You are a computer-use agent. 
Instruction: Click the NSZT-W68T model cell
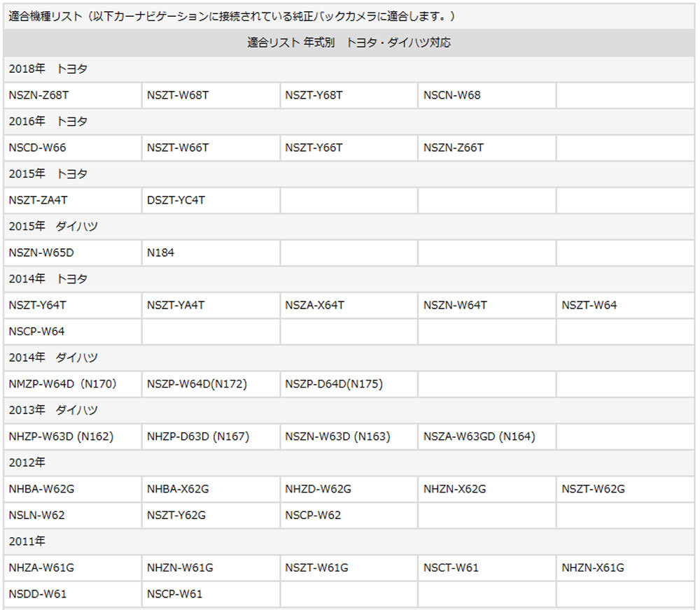(211, 95)
